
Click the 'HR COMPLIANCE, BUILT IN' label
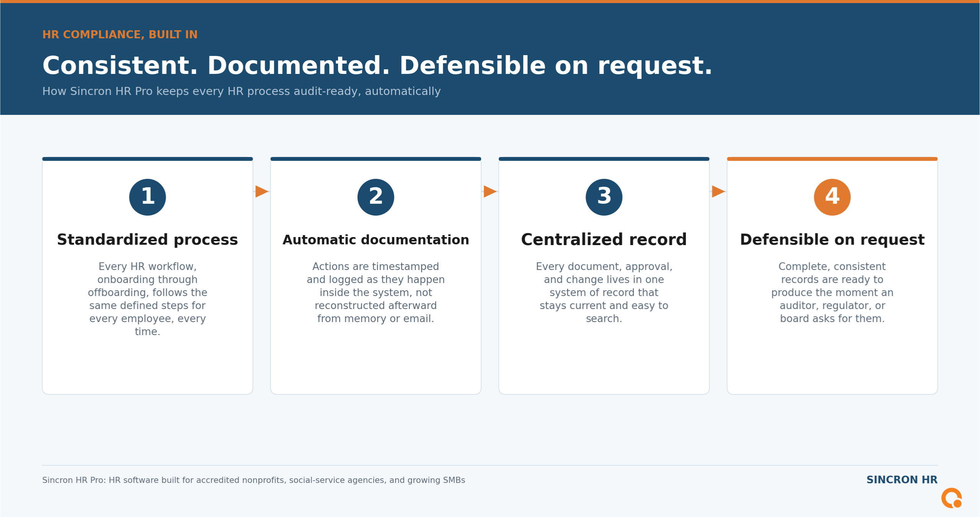coord(120,34)
